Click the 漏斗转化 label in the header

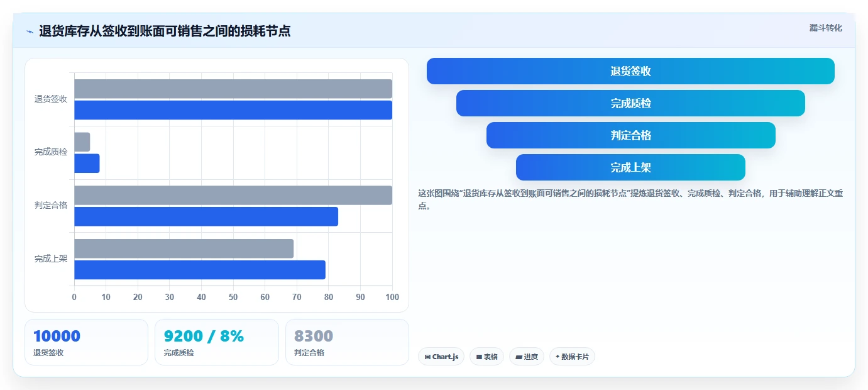(x=825, y=28)
